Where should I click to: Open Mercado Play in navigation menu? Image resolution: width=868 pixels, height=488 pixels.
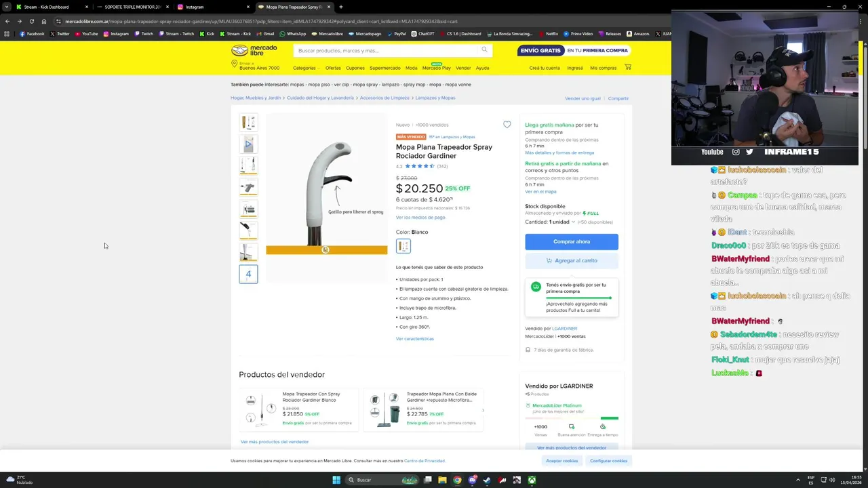[437, 68]
